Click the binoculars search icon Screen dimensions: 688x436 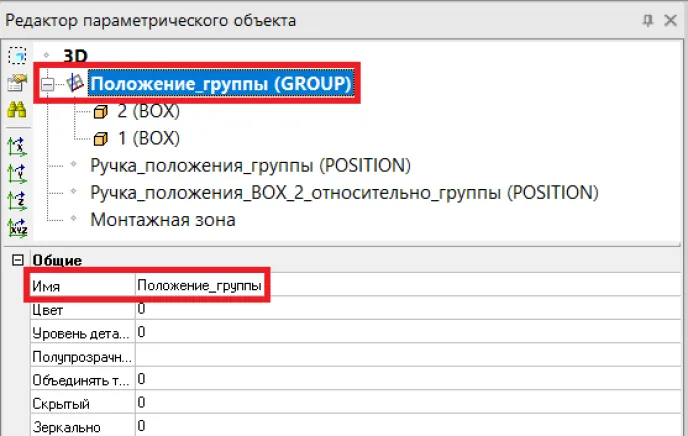(x=15, y=113)
